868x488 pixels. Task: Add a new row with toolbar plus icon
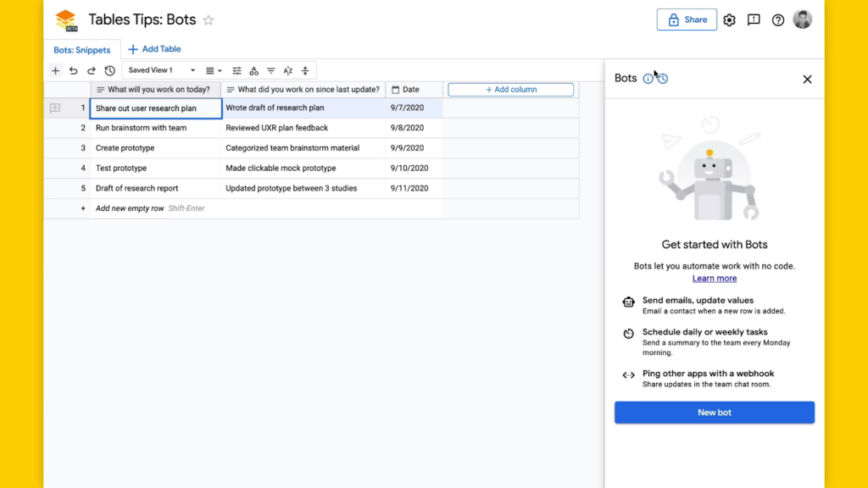coord(55,70)
